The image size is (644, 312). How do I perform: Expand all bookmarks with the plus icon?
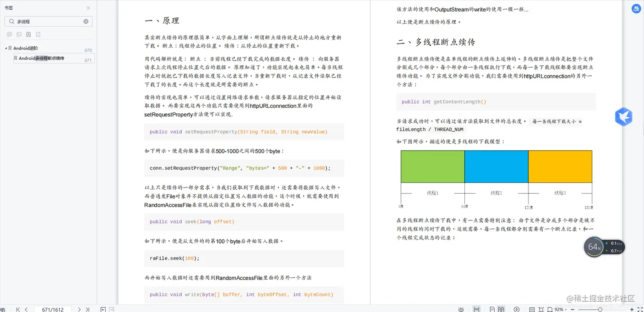9,34
